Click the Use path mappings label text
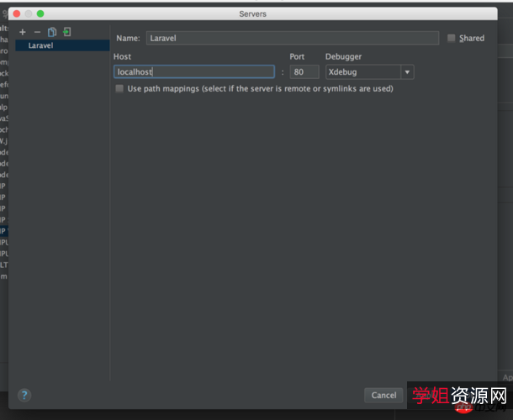The height and width of the screenshot is (420, 513). click(x=260, y=88)
